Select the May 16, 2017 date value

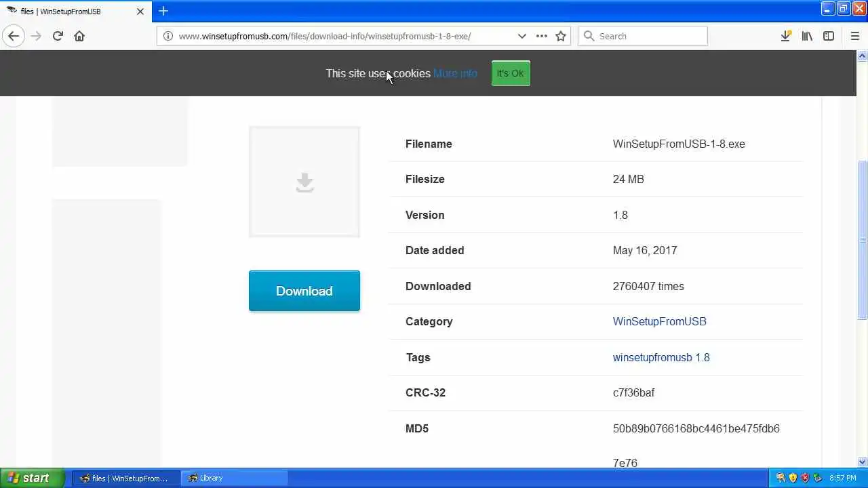tap(645, 250)
